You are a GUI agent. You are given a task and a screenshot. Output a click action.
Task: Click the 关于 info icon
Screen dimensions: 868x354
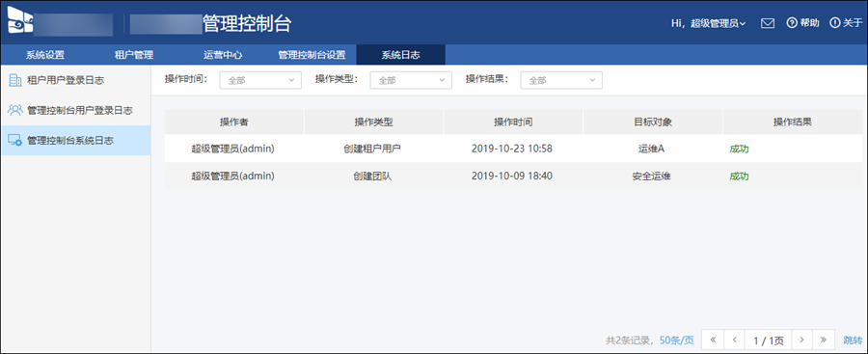pos(834,23)
